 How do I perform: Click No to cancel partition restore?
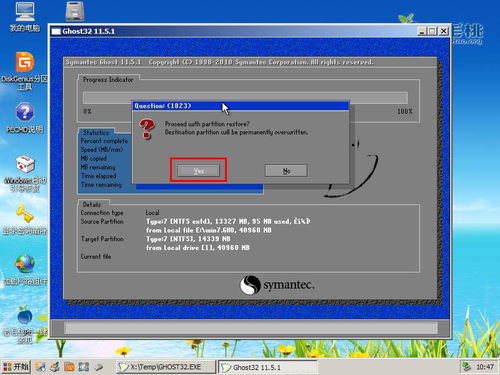click(286, 171)
